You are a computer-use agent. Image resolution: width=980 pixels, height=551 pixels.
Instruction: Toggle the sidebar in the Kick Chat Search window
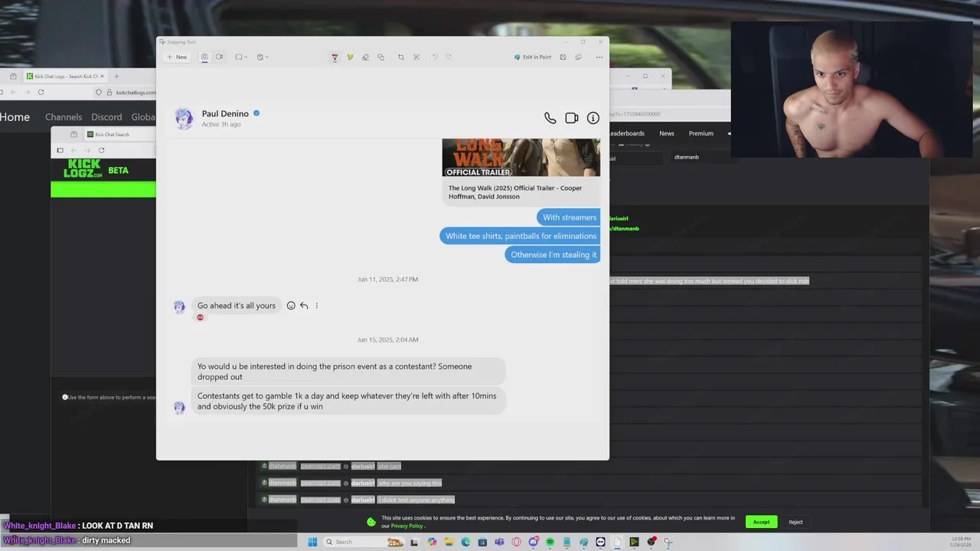point(60,151)
